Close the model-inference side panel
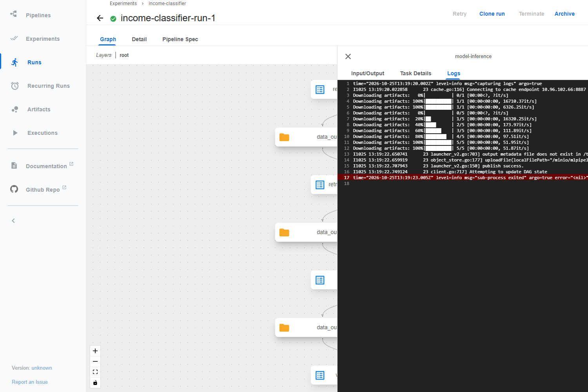 tap(348, 56)
